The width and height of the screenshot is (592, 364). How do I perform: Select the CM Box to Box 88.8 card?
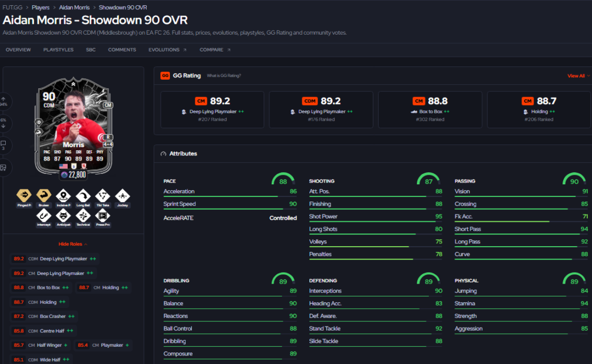430,110
